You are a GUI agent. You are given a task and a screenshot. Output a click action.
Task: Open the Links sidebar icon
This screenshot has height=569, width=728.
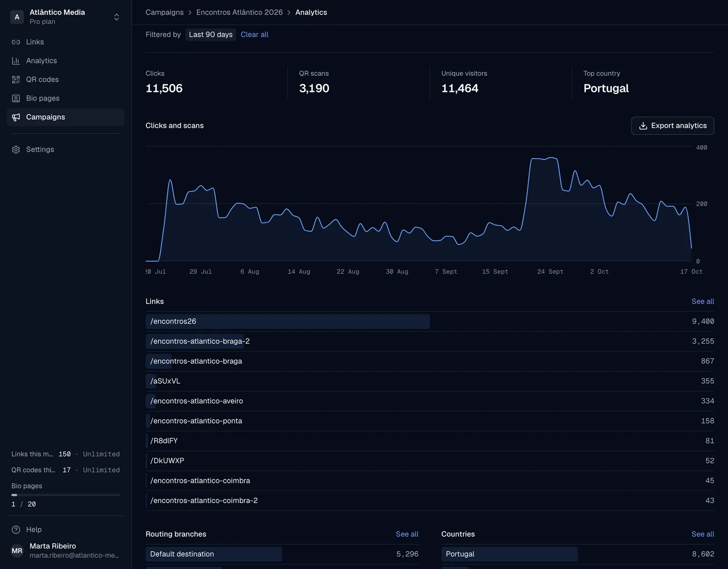16,42
